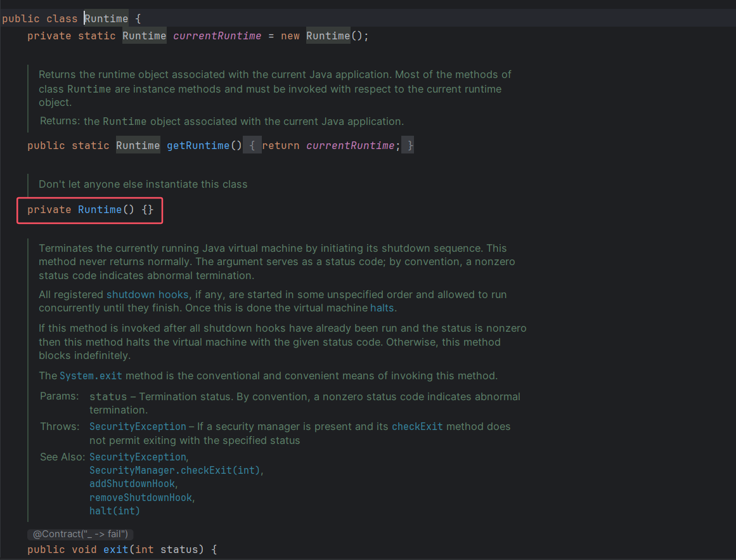Click the private Runtime() constructor name
Viewport: 736px width, 560px height.
click(x=100, y=210)
